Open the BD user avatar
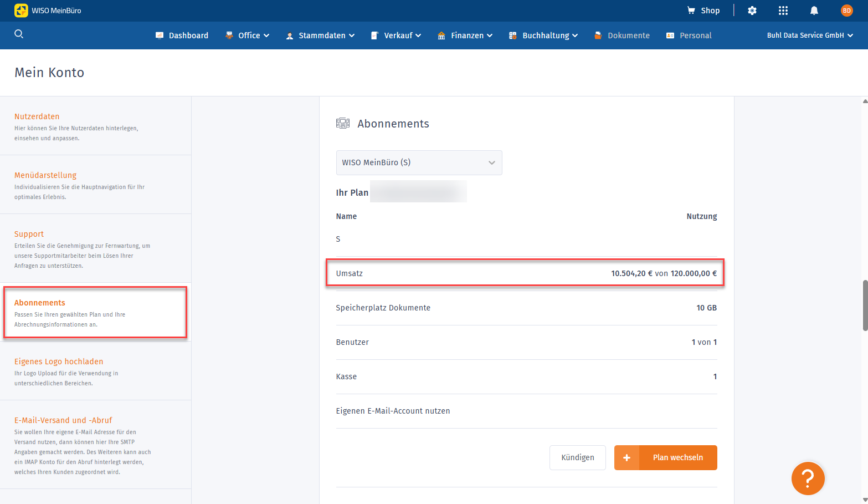The width and height of the screenshot is (868, 504). pos(847,11)
